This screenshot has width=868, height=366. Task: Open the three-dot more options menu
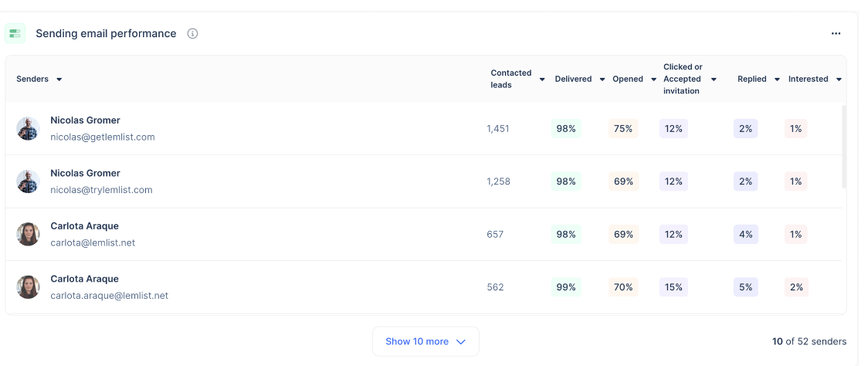tap(836, 33)
